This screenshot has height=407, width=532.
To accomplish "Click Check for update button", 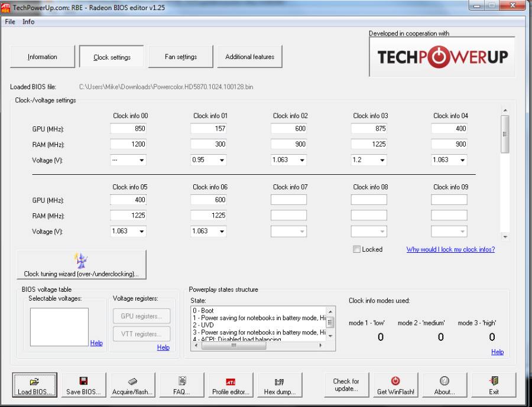I will (346, 385).
